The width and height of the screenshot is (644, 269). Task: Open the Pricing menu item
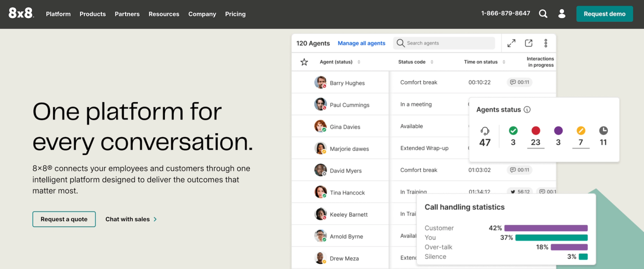235,14
